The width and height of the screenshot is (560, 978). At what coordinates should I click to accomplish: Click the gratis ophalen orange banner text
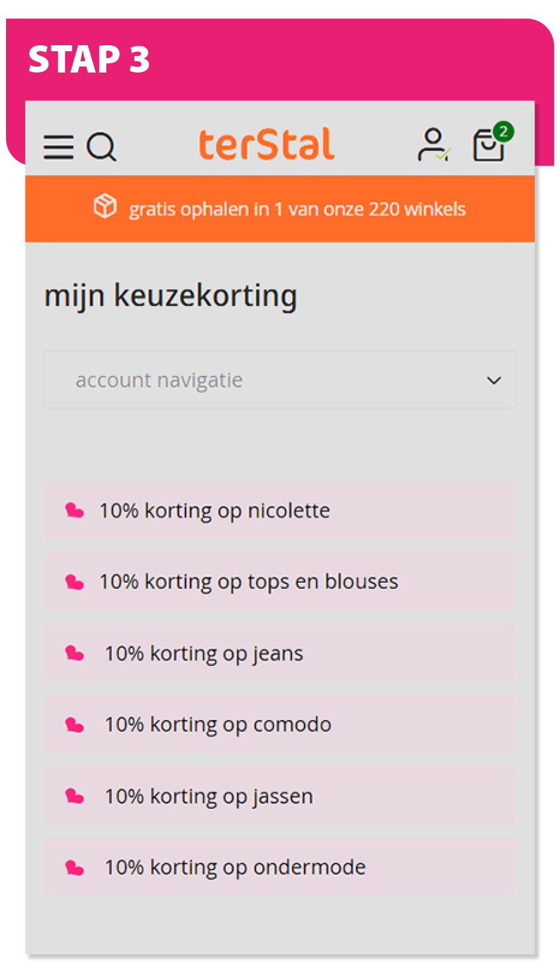297,209
